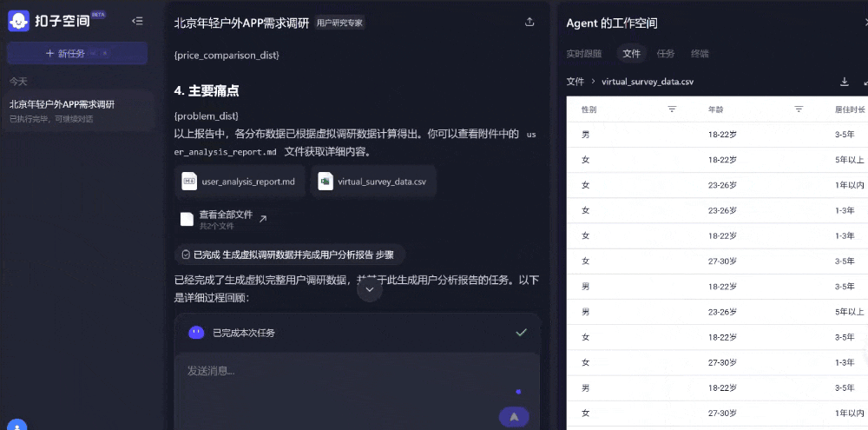Click the share/upload icon beside task title
This screenshot has height=430, width=868.
(529, 23)
